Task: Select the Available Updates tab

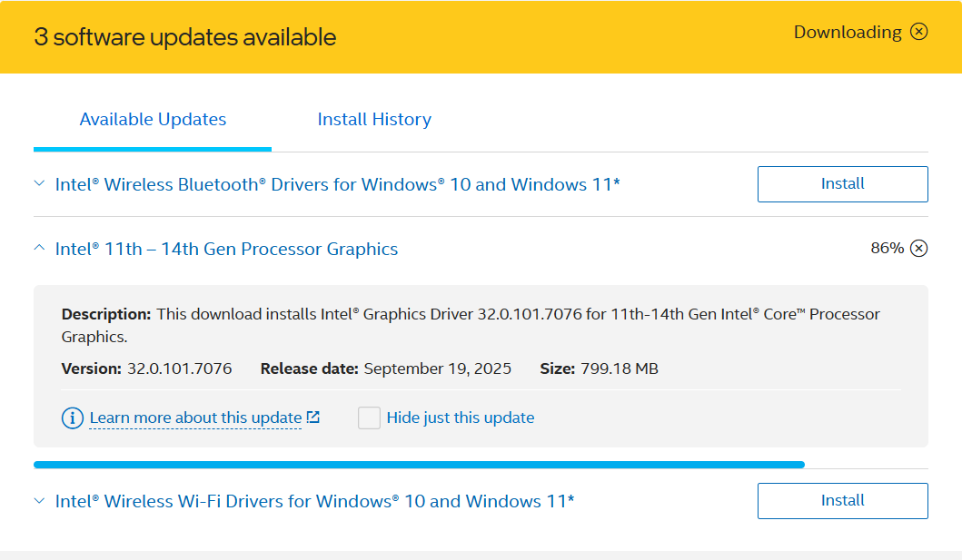Action: (153, 120)
